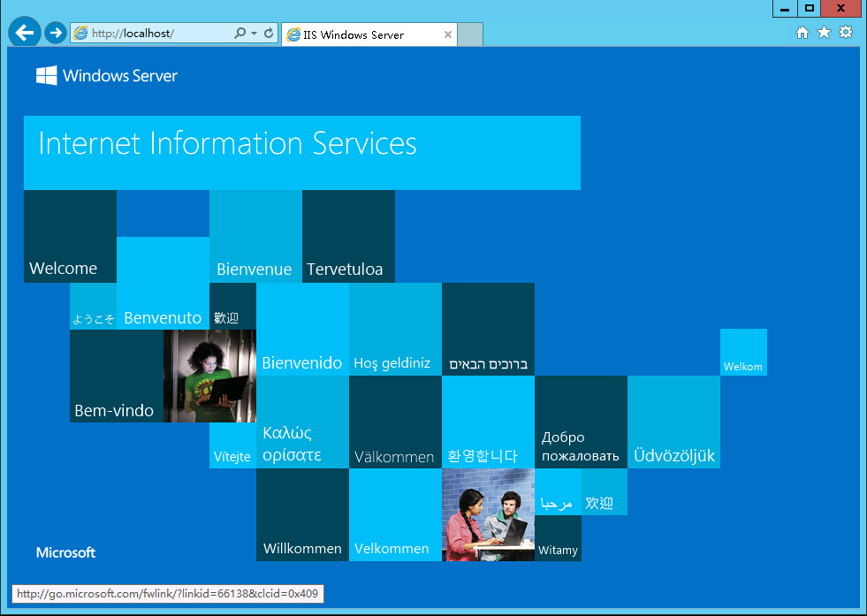Click the Hebrew ברוכים הבאים tile
The width and height of the screenshot is (867, 616).
point(488,330)
